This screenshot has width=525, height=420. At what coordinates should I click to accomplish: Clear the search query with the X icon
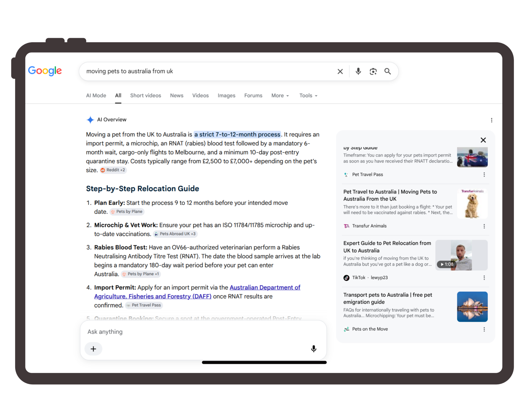(x=340, y=71)
